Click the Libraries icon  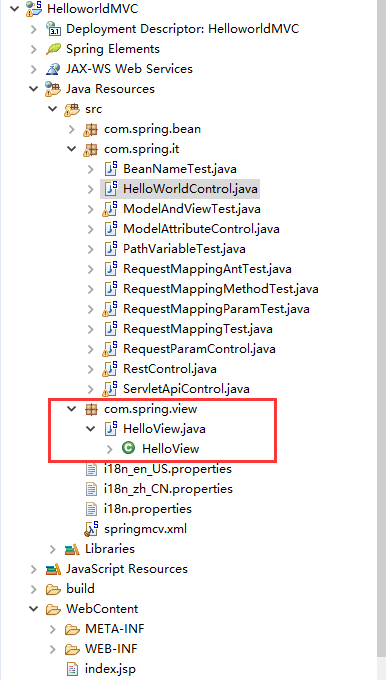pos(72,549)
